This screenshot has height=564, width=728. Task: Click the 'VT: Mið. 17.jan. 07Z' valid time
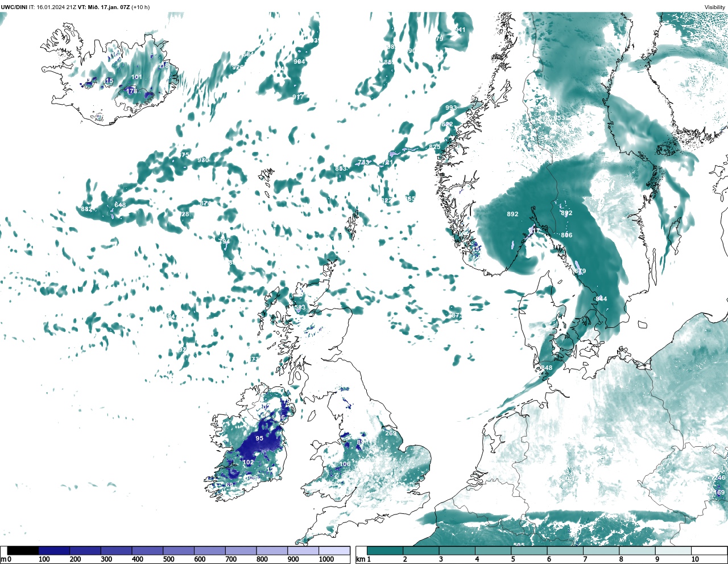point(105,7)
